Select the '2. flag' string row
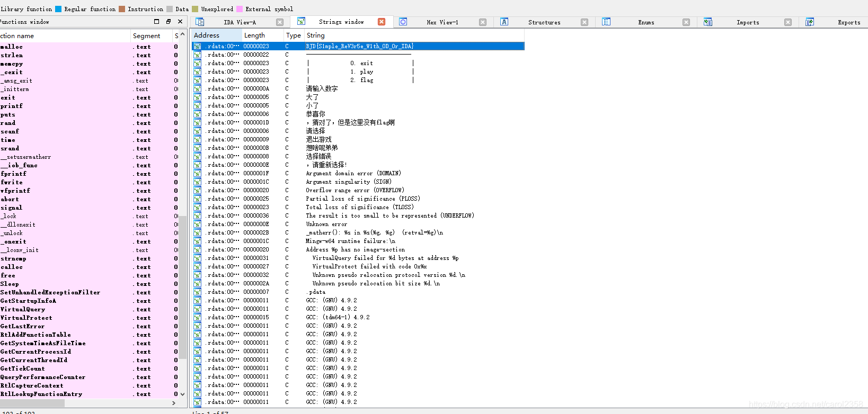 coord(358,80)
